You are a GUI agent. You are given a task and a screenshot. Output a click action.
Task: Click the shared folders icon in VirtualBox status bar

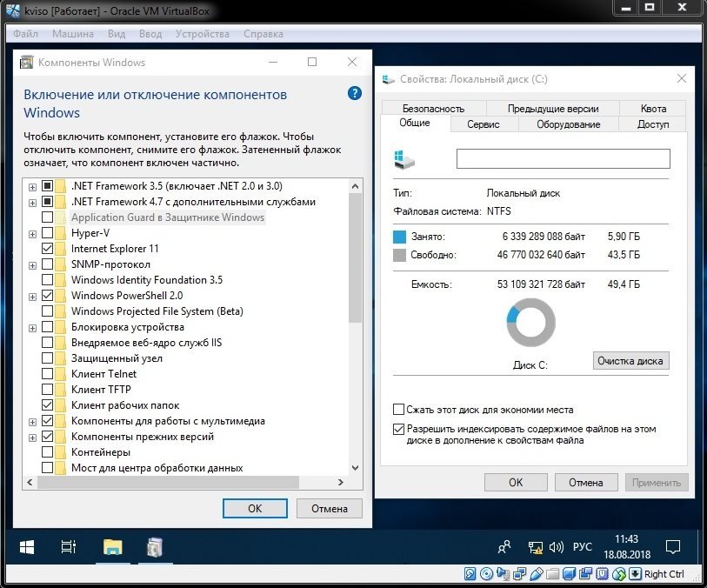(x=552, y=573)
